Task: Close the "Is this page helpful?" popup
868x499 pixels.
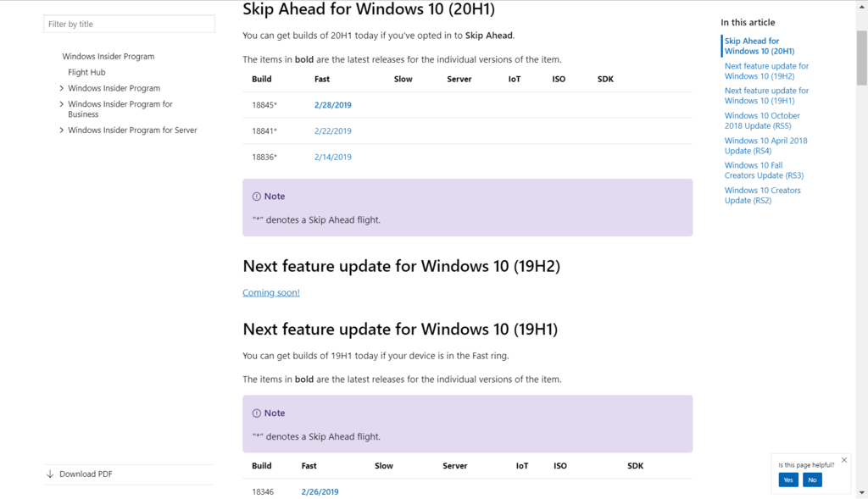Action: (x=843, y=461)
